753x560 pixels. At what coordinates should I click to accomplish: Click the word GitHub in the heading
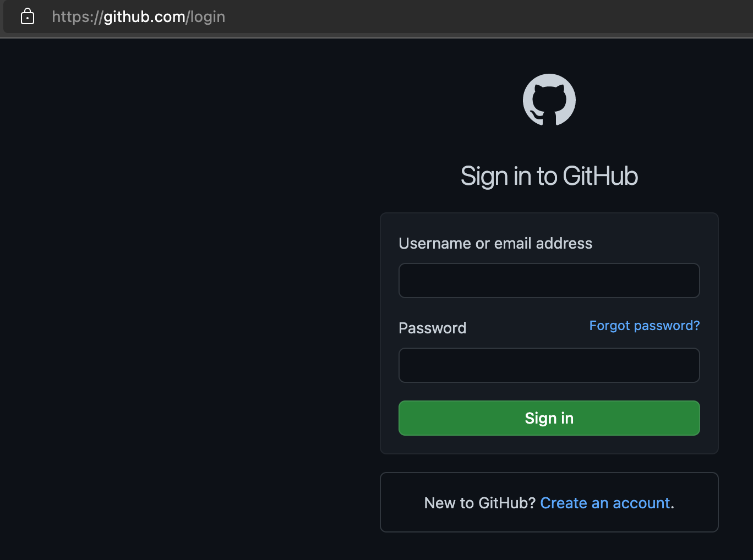tap(600, 177)
